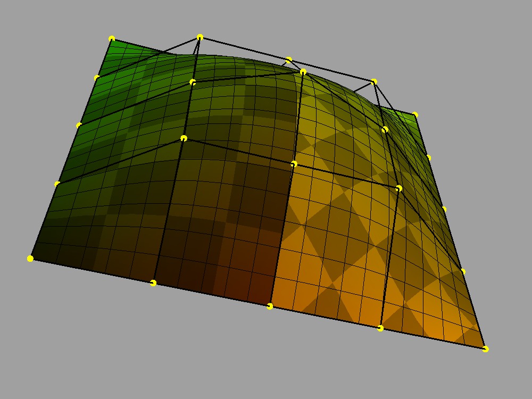This screenshot has width=532, height=399.
Task: Click the back-left corner control point
Action: click(x=112, y=39)
